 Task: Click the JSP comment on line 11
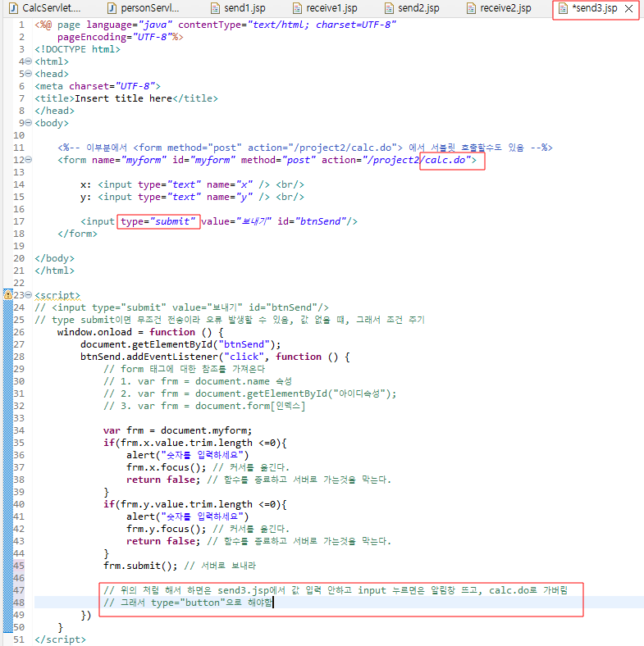pos(305,148)
